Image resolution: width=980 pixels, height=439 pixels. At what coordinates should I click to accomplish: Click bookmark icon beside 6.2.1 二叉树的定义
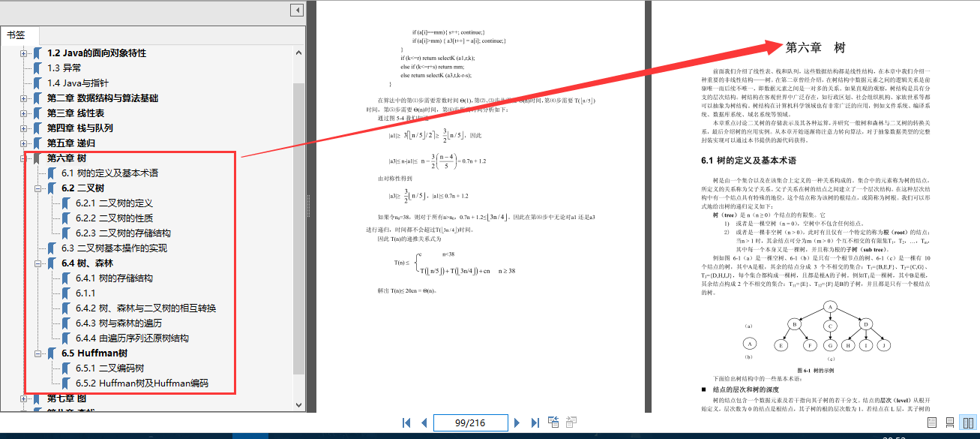[x=66, y=203]
